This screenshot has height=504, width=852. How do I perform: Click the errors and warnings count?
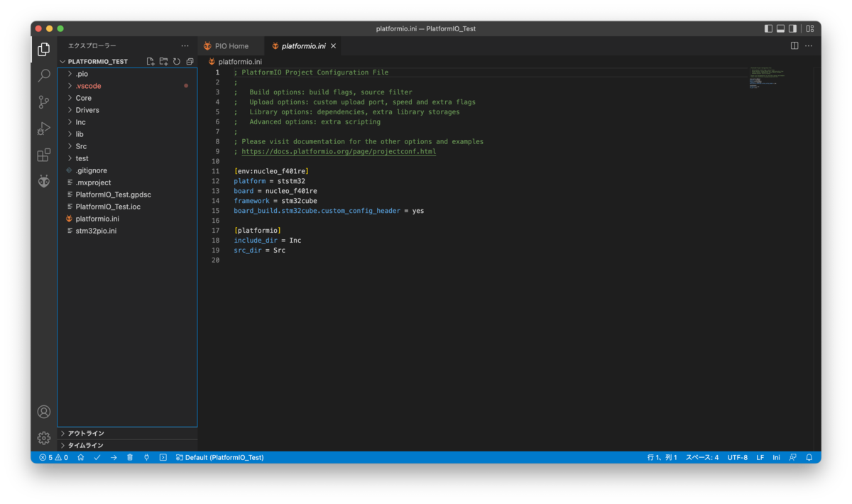[54, 458]
